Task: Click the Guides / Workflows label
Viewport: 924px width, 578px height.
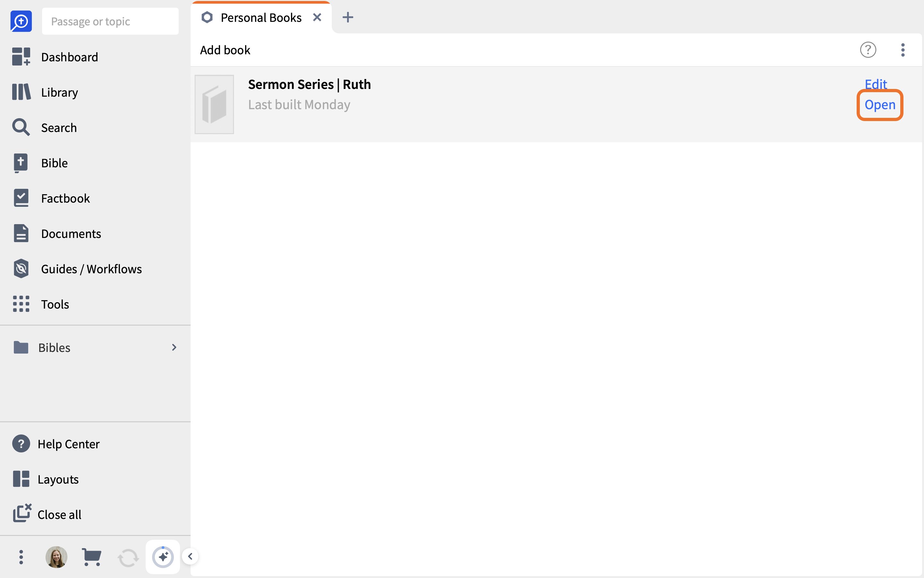Action: click(91, 269)
